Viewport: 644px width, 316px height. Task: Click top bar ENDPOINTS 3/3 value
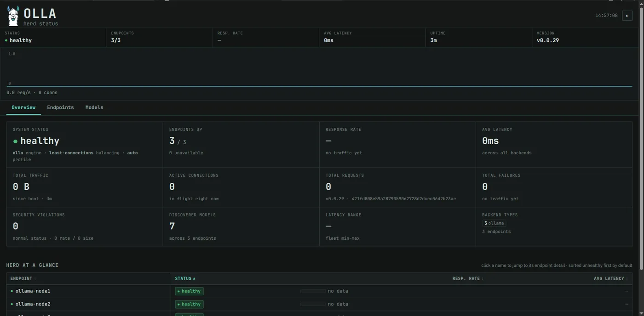116,40
